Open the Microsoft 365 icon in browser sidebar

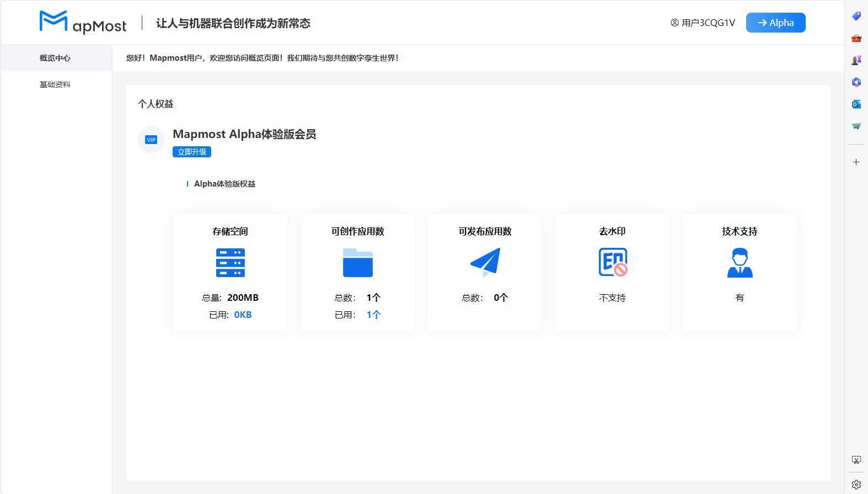pyautogui.click(x=856, y=82)
